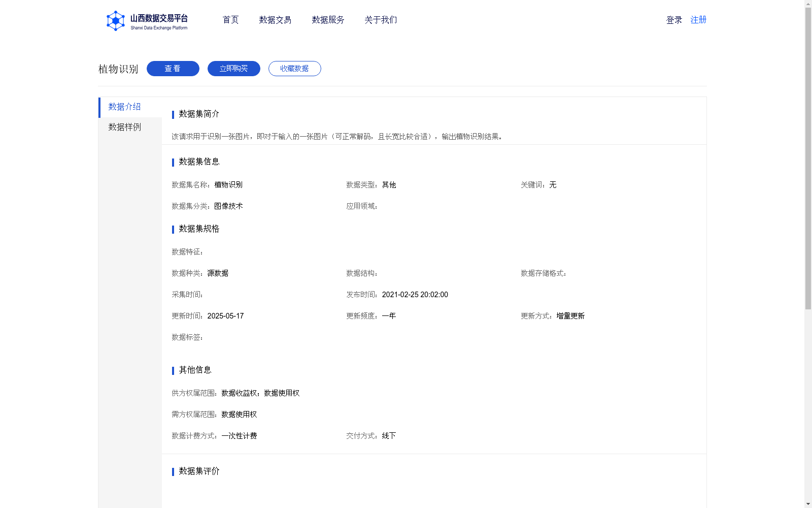Click the 数据集评价 section heading

click(x=199, y=471)
